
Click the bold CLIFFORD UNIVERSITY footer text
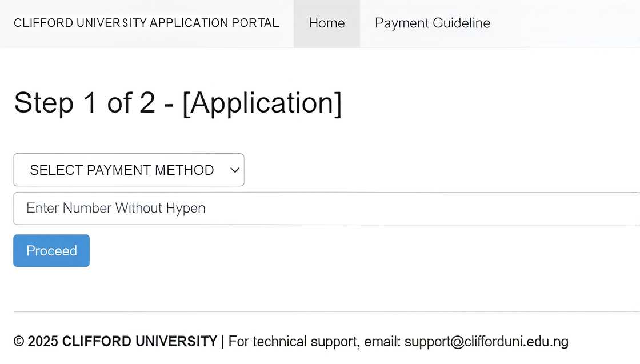pos(139,342)
